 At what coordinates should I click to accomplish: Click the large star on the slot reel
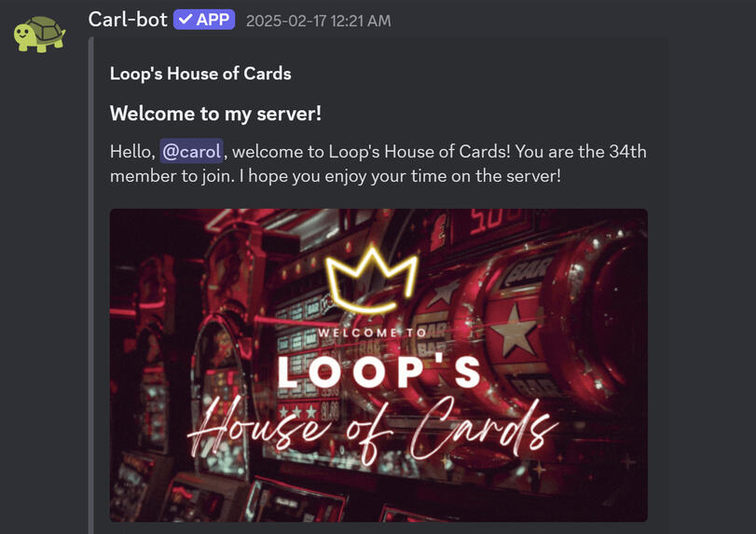click(x=515, y=330)
